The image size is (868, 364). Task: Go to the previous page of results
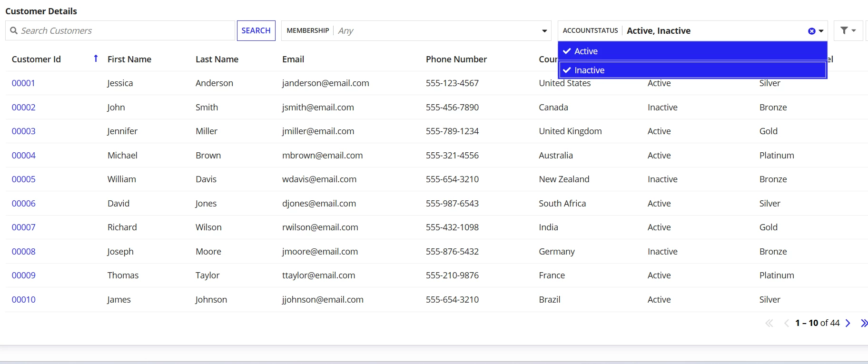[786, 323]
